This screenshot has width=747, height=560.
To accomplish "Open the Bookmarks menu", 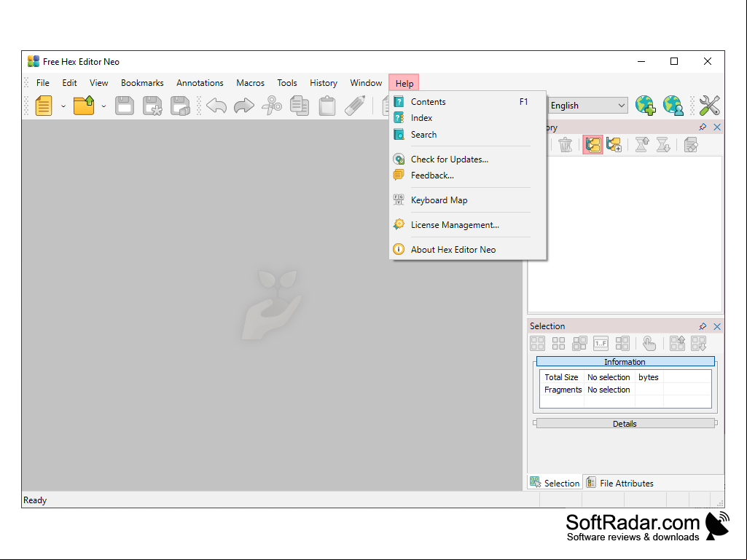I will click(142, 83).
